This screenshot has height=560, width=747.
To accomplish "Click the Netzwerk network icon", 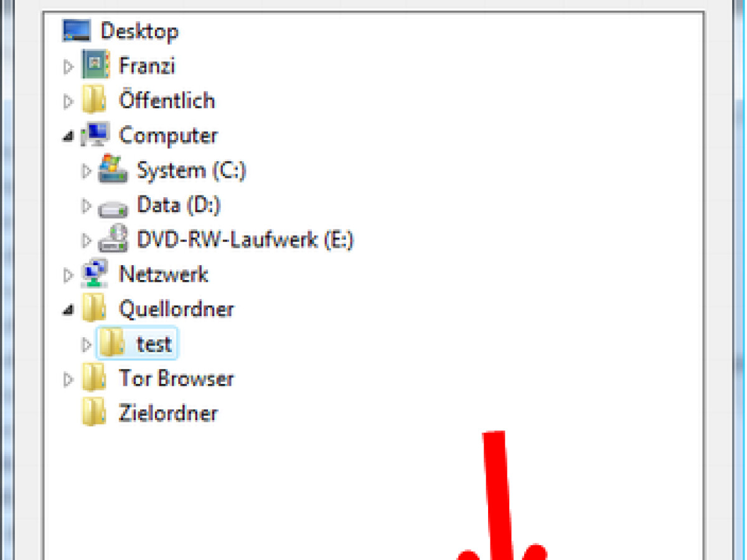I will [x=95, y=274].
